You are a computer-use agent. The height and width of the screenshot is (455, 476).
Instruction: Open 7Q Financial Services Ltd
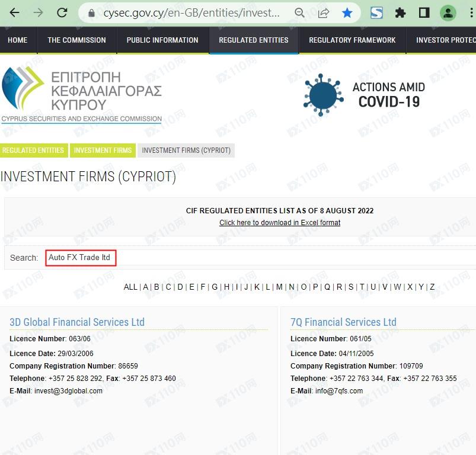pos(343,322)
